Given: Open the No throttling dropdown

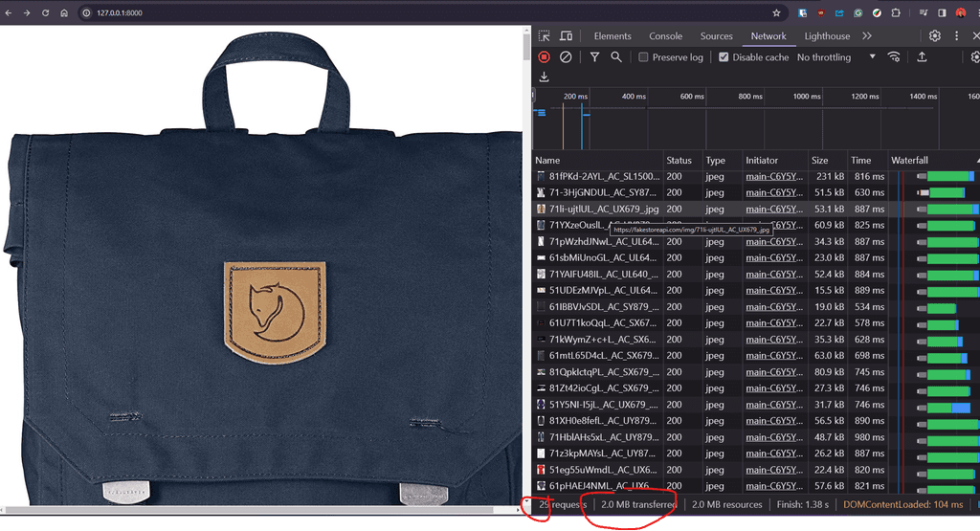Looking at the screenshot, I should (x=835, y=57).
